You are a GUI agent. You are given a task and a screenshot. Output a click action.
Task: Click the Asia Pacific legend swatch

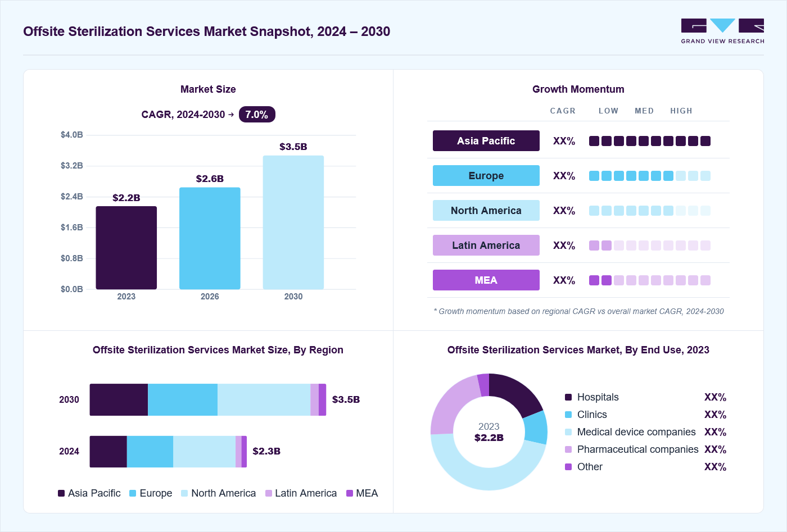(x=61, y=493)
